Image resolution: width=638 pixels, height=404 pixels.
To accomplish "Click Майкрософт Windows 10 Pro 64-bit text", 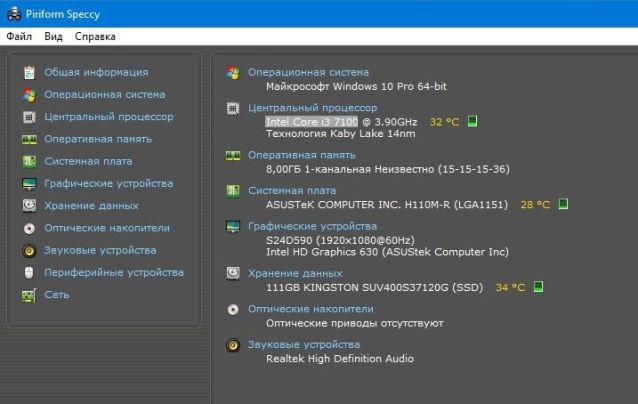I will (x=356, y=86).
